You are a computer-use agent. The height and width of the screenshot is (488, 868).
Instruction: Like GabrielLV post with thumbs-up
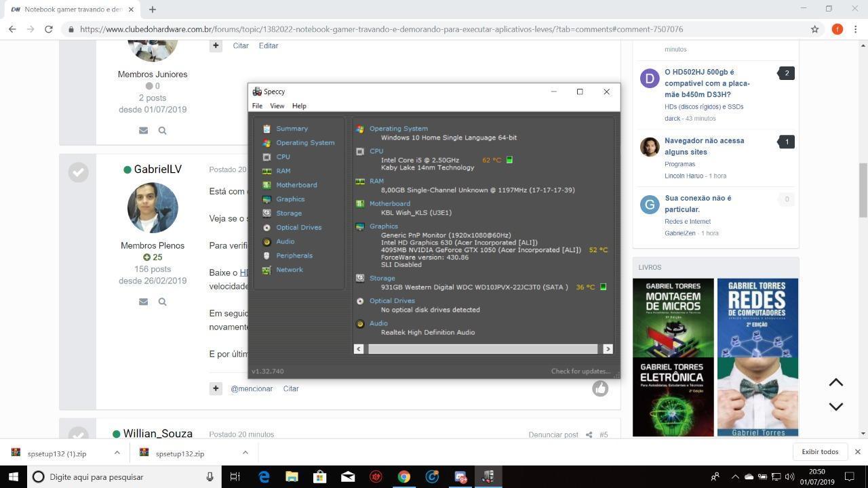pos(600,388)
